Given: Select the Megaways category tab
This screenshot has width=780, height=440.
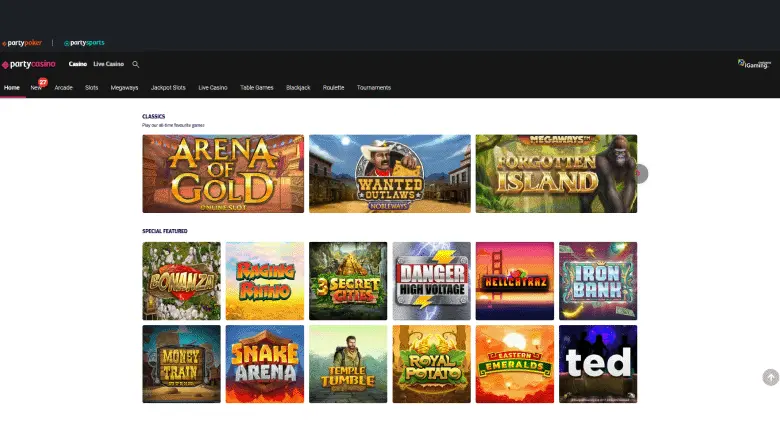Looking at the screenshot, I should 125,88.
